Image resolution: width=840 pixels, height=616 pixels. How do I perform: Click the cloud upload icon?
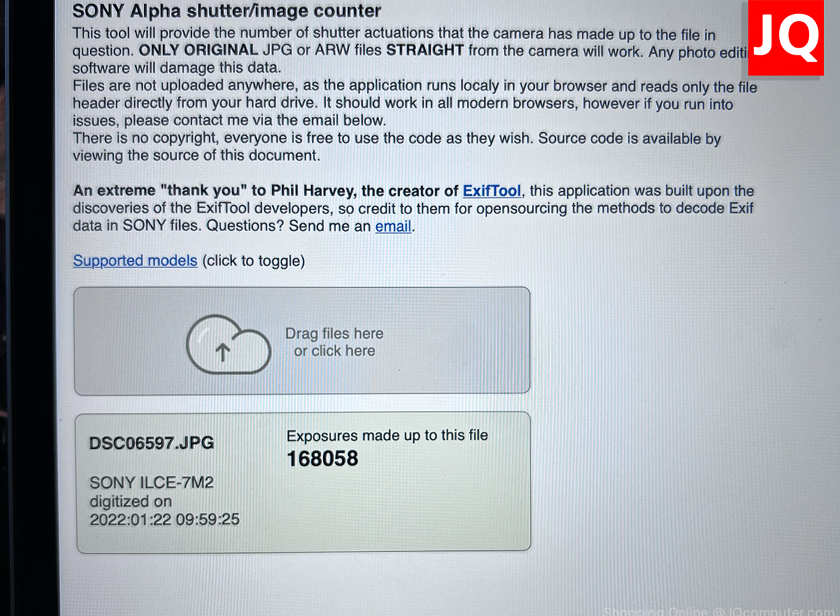coord(229,343)
